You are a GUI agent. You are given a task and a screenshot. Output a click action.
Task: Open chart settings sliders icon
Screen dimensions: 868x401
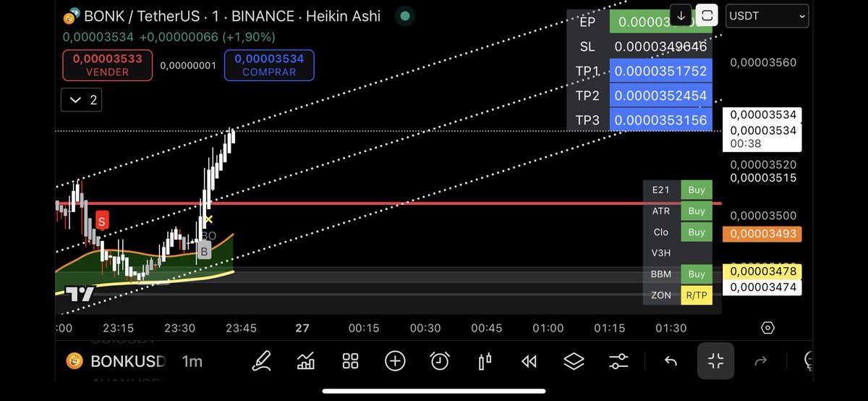pyautogui.click(x=618, y=360)
